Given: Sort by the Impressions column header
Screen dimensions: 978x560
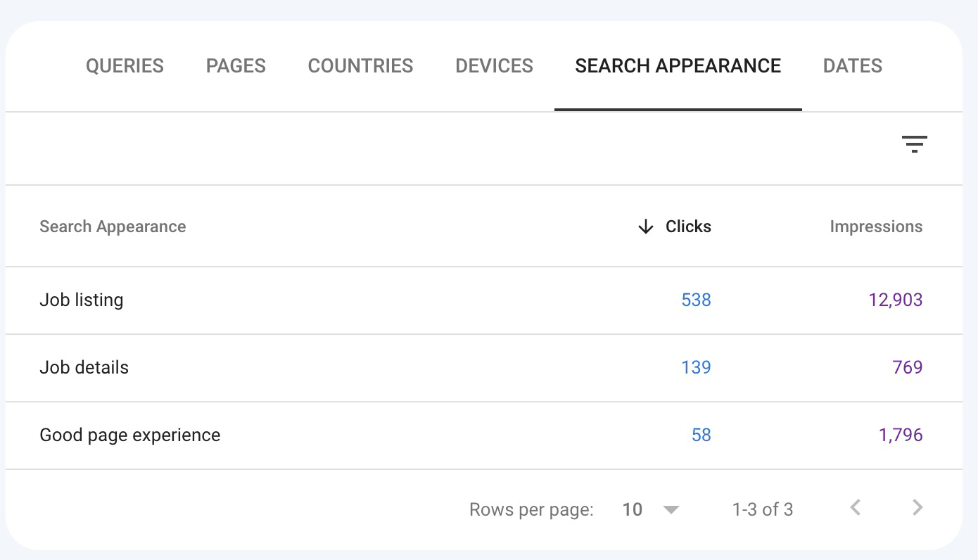Looking at the screenshot, I should point(875,227).
